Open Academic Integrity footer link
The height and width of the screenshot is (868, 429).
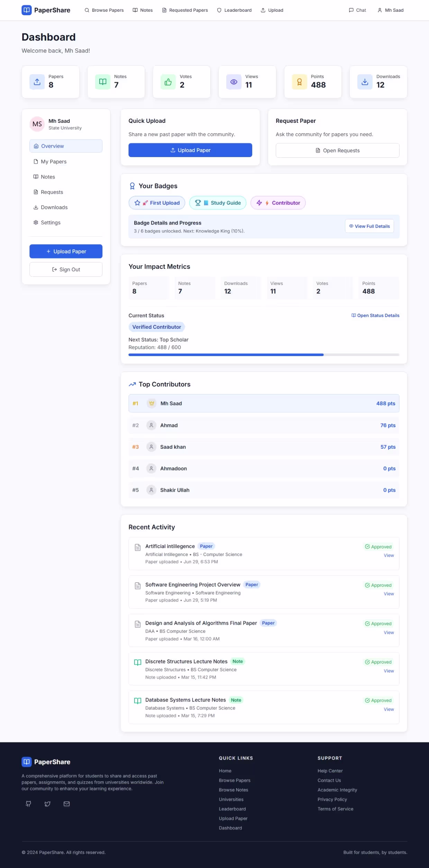coord(337,790)
